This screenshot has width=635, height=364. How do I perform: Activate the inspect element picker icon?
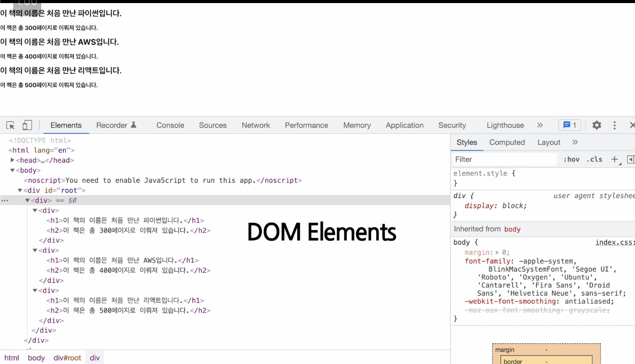11,125
